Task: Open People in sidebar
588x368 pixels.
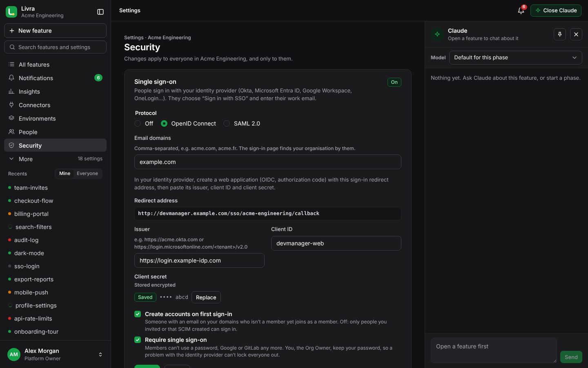Action: click(55, 132)
